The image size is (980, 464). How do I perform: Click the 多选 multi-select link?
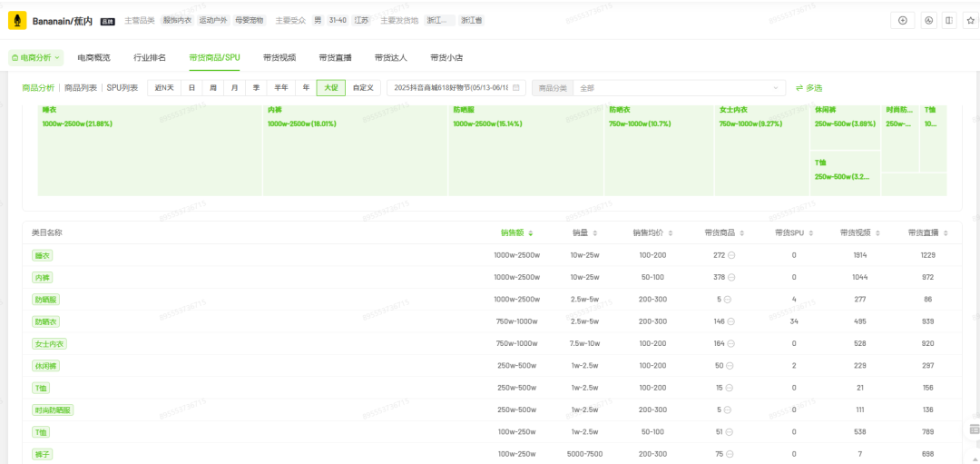[x=808, y=88]
